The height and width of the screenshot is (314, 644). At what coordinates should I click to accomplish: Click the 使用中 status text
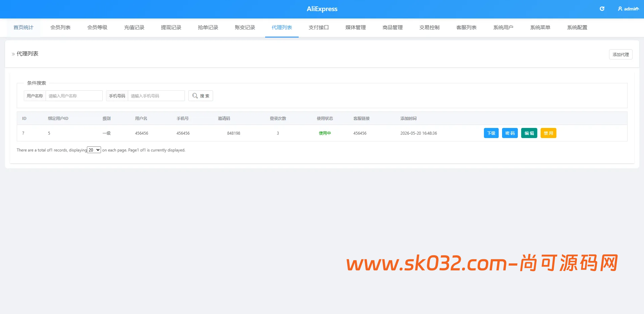pyautogui.click(x=325, y=133)
